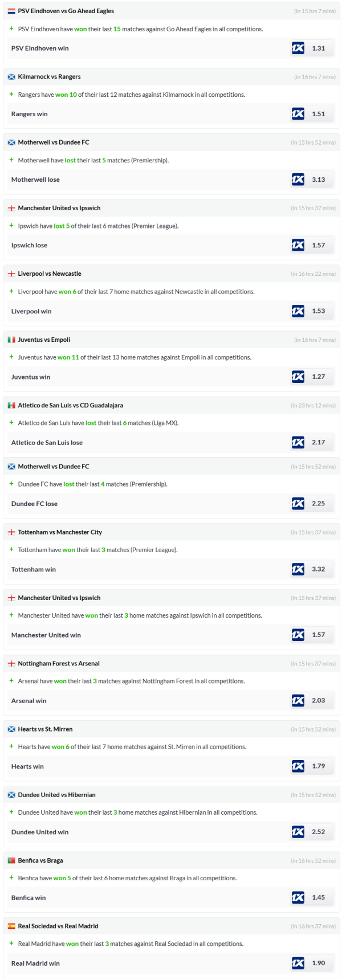Open the Nottingham Forest vs Arsenal match
The height and width of the screenshot is (980, 342).
[59, 663]
